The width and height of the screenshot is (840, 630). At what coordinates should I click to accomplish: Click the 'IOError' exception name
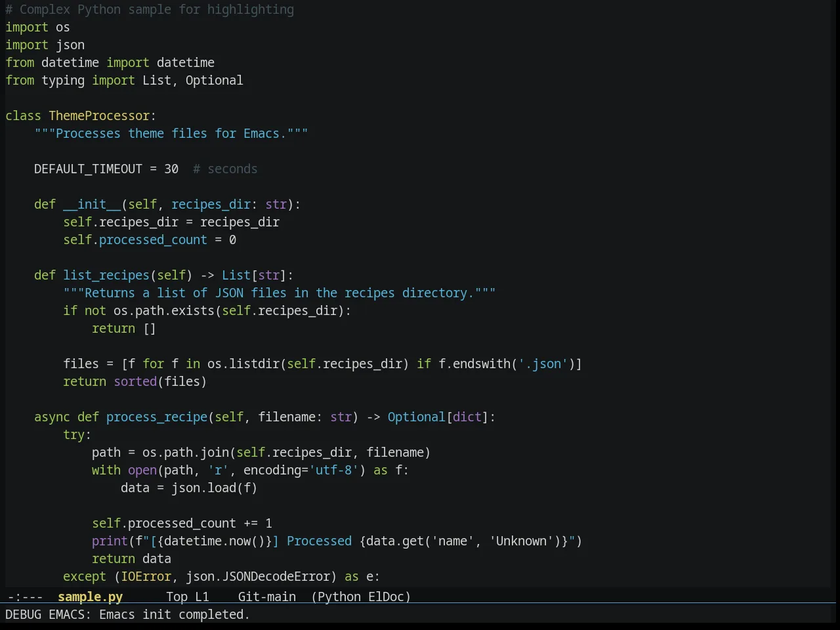coord(146,576)
